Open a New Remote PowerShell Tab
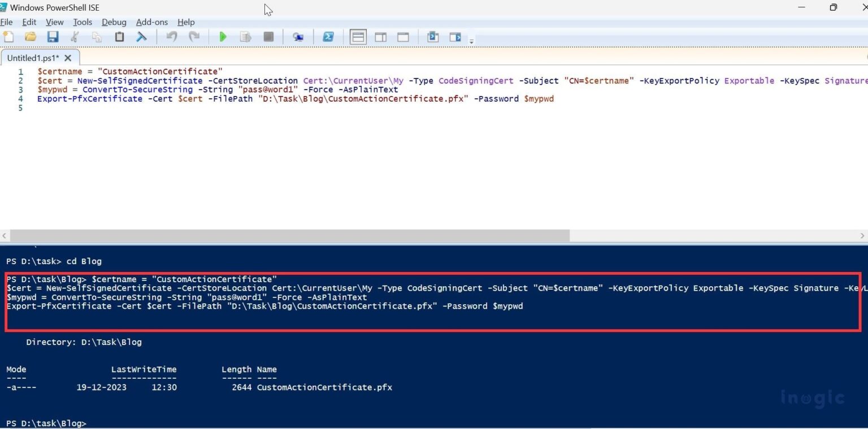The image size is (868, 429). 298,36
